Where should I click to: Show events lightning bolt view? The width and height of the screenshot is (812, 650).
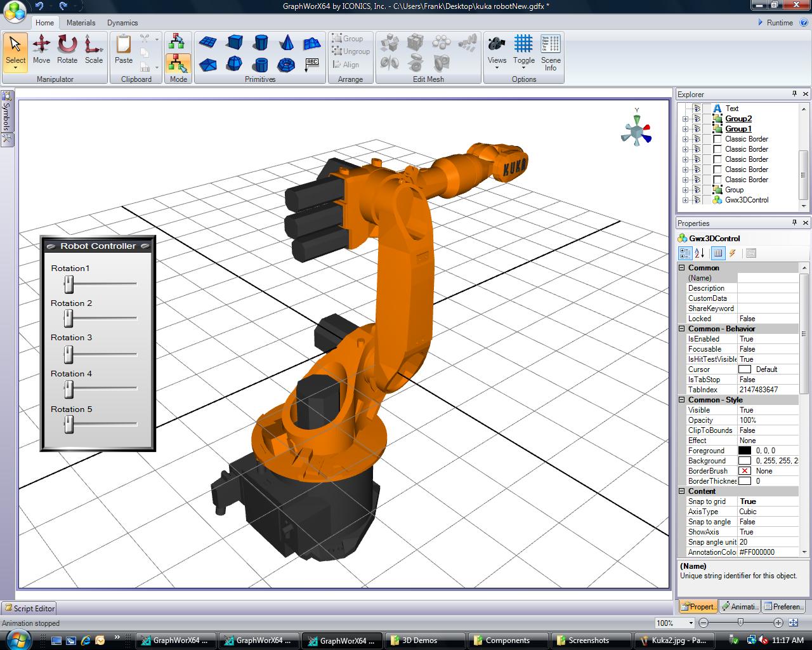coord(733,253)
